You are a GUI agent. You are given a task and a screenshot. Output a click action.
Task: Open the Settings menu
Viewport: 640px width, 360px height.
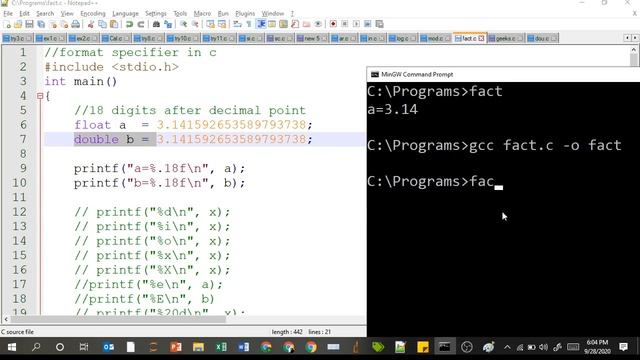click(x=156, y=13)
